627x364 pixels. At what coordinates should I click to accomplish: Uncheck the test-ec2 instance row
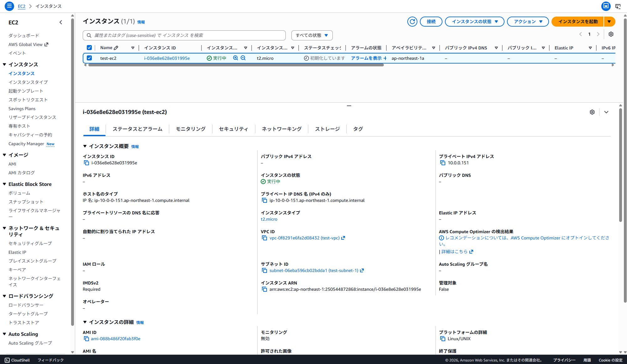(x=89, y=58)
